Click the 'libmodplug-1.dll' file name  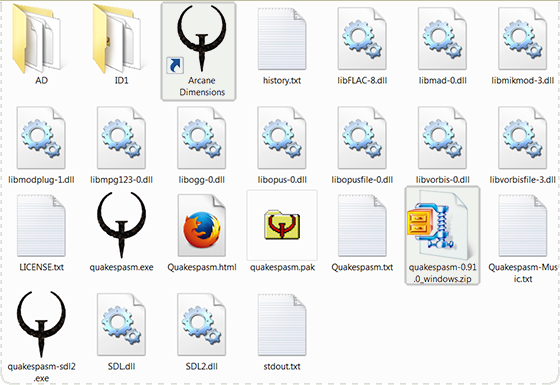(x=41, y=180)
